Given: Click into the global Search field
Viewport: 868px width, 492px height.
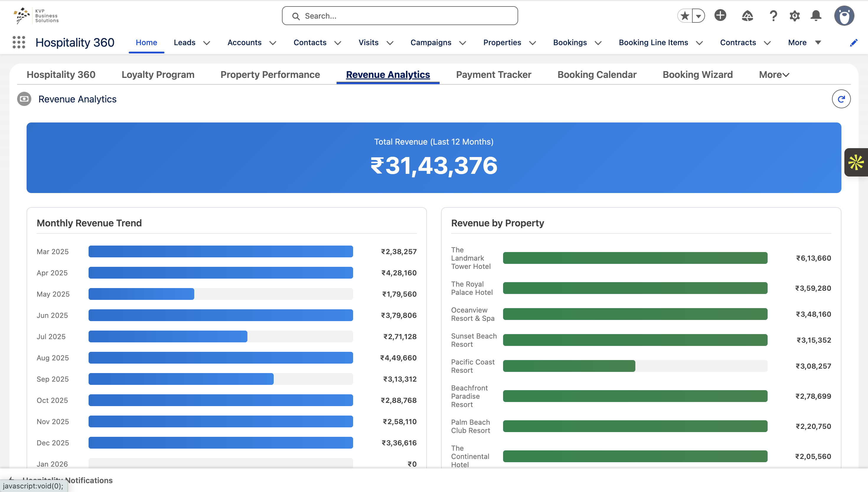Looking at the screenshot, I should click(400, 16).
